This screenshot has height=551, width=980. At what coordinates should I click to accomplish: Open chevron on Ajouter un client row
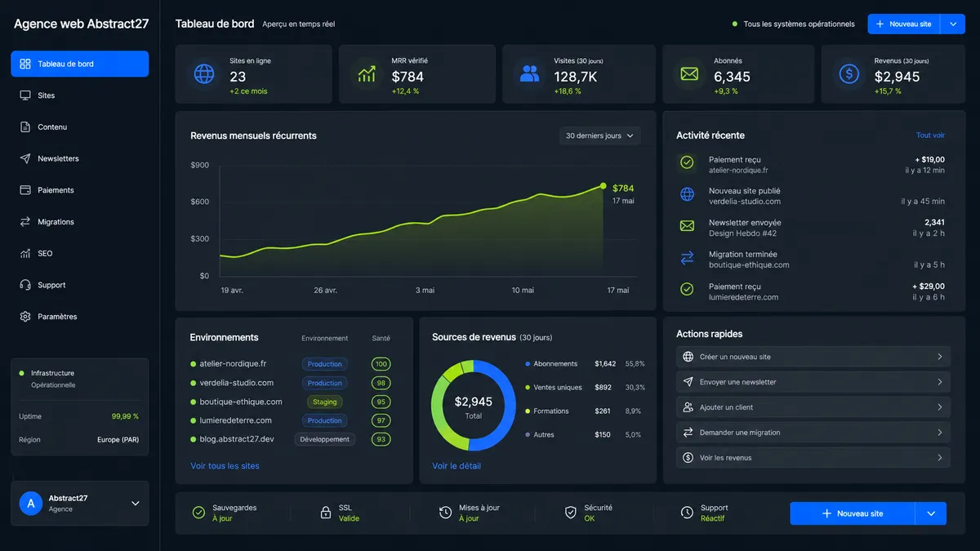click(x=940, y=407)
